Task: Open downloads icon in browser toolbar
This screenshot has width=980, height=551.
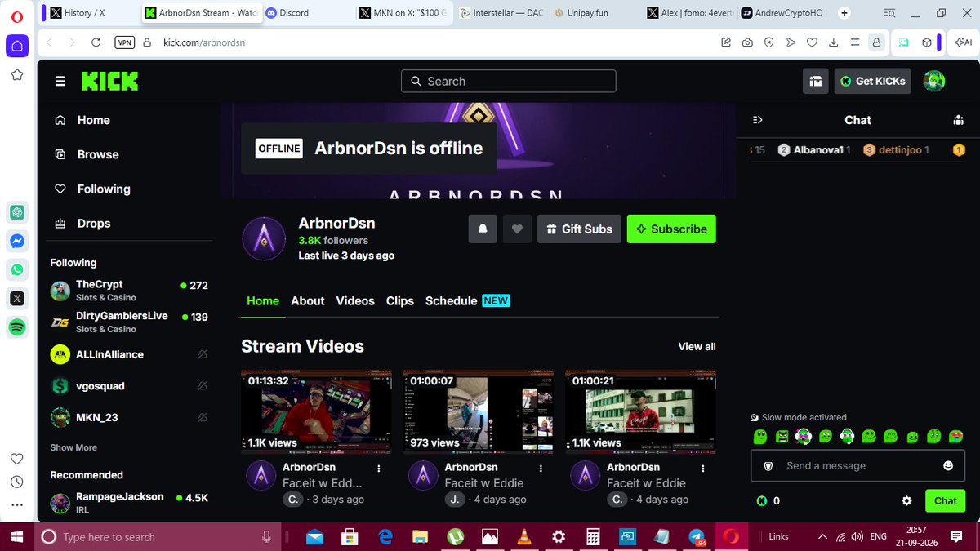Action: [833, 42]
